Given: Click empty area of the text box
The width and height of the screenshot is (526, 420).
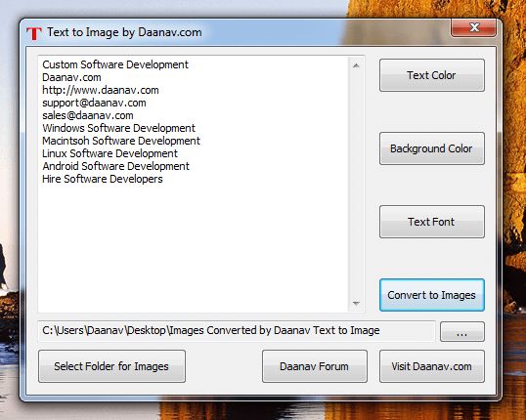Looking at the screenshot, I should [x=193, y=248].
